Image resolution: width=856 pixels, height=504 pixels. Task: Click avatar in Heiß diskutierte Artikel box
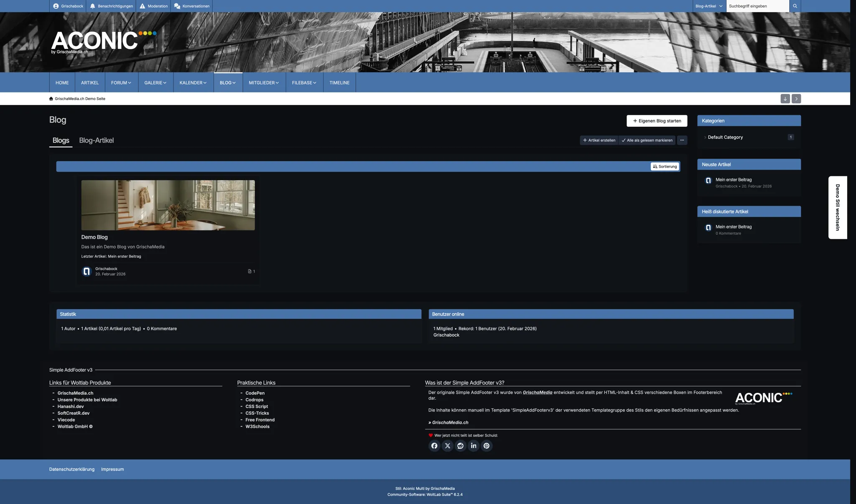click(x=708, y=228)
